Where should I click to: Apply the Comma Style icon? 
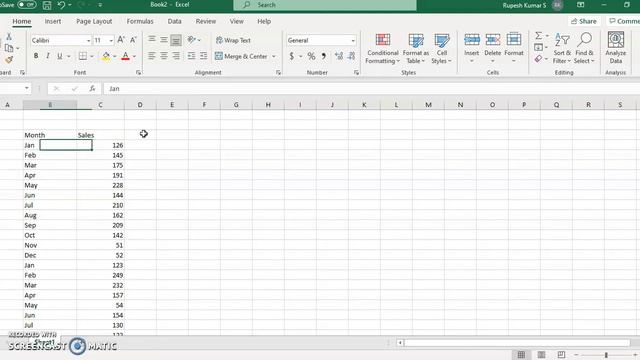point(323,56)
